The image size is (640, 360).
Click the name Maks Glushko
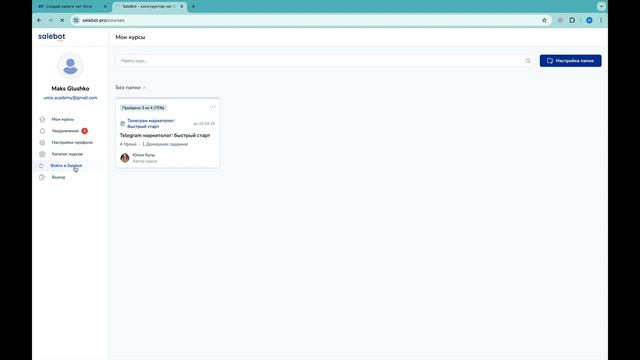coord(70,89)
